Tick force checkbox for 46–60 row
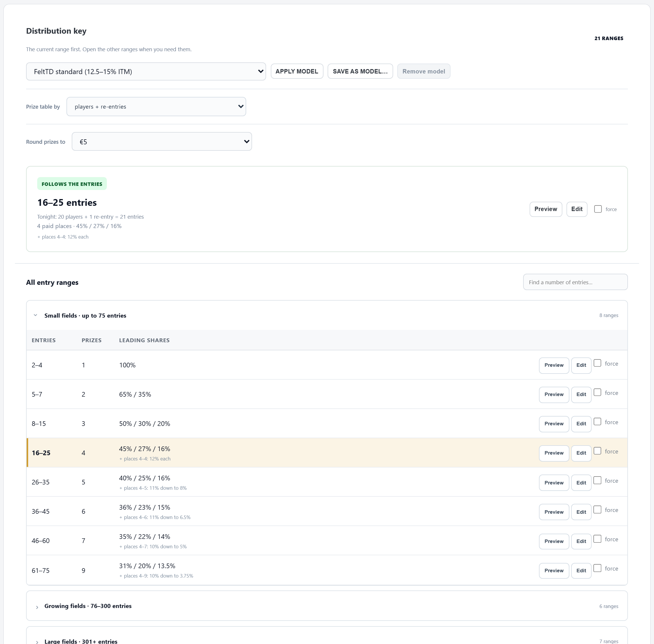The height and width of the screenshot is (644, 654). [x=597, y=539]
